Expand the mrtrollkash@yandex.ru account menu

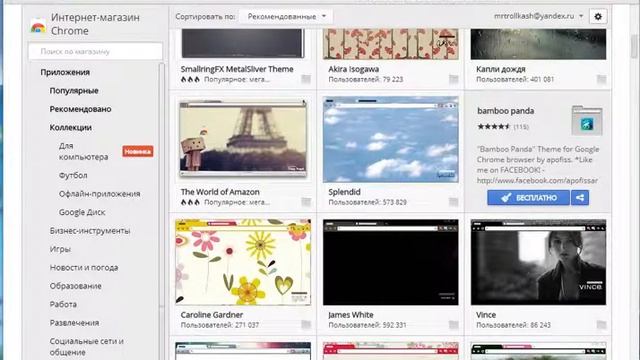[x=538, y=16]
